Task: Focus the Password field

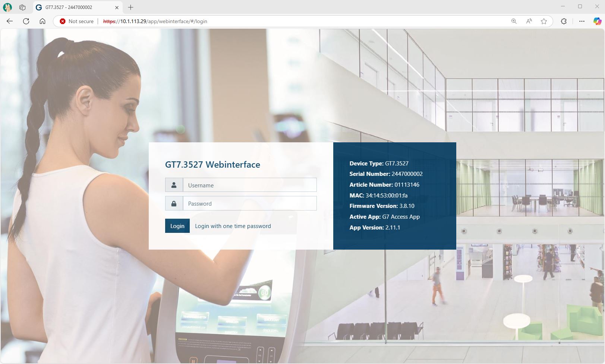Action: [x=250, y=203]
